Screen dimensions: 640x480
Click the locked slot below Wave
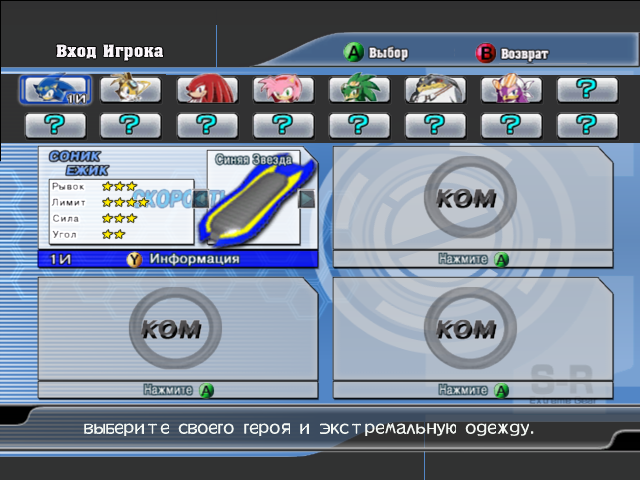(x=511, y=125)
